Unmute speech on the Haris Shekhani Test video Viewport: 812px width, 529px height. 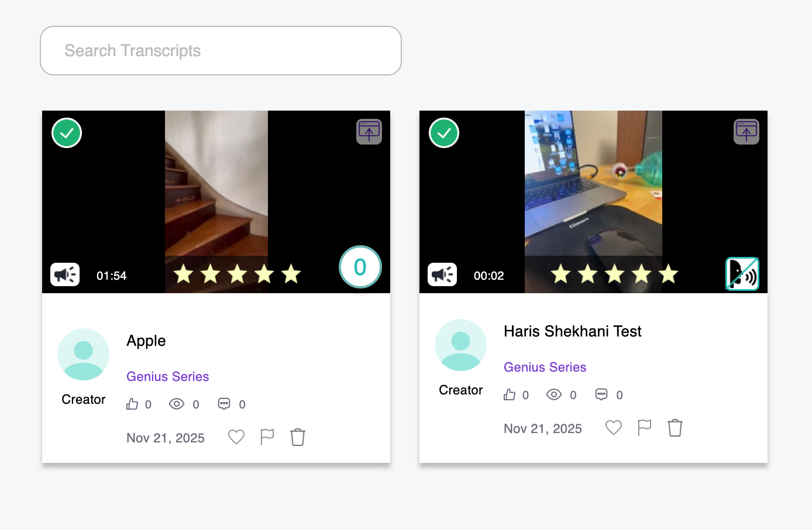(x=742, y=273)
